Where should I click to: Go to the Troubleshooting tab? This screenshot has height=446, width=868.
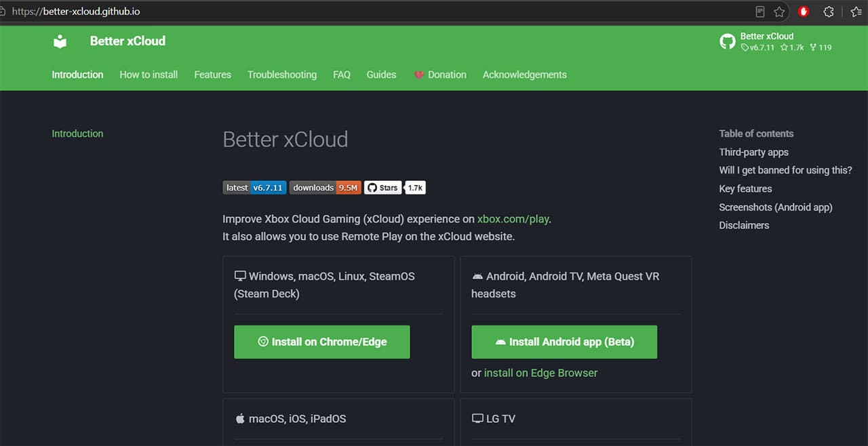point(282,75)
